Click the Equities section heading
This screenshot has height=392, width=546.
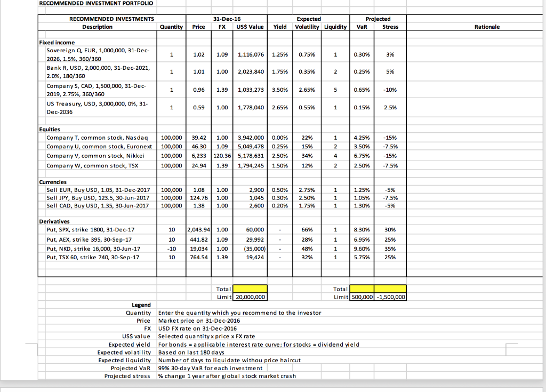(50, 129)
